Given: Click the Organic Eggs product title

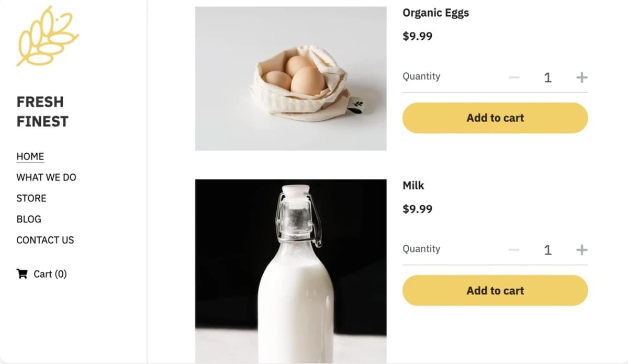Looking at the screenshot, I should pos(435,13).
